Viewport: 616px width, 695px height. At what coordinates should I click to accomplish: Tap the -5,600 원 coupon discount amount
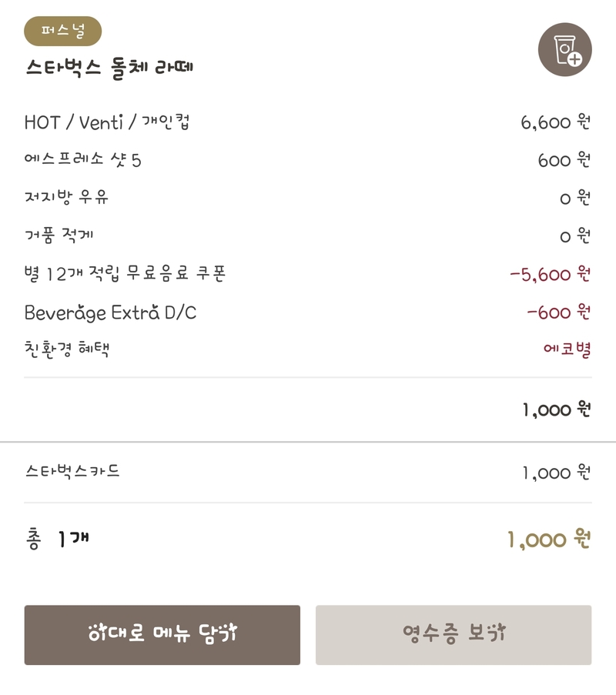tap(551, 274)
